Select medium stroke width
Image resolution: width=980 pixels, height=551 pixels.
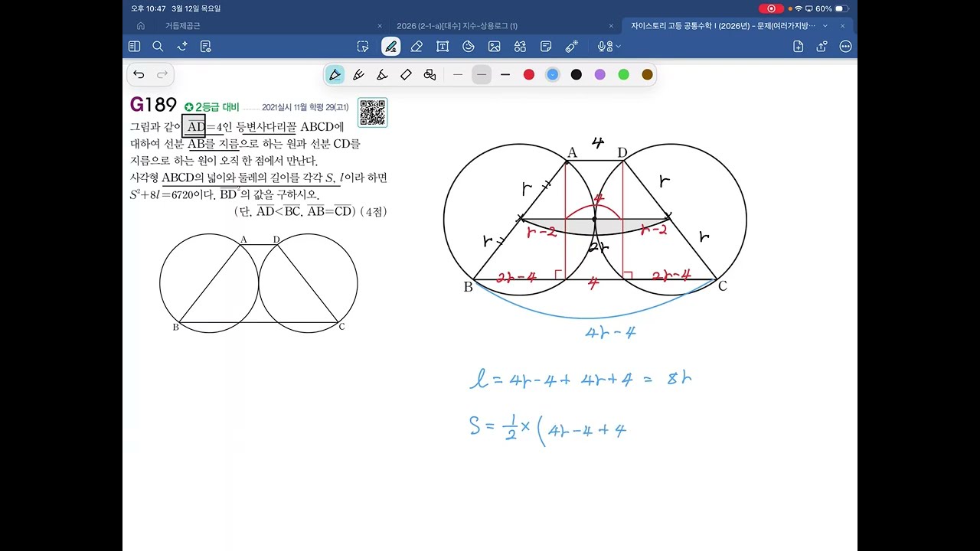pyautogui.click(x=482, y=74)
